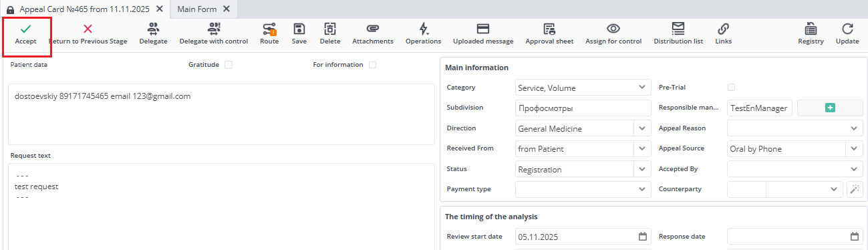Toggle the For information checkbox

pos(373,65)
